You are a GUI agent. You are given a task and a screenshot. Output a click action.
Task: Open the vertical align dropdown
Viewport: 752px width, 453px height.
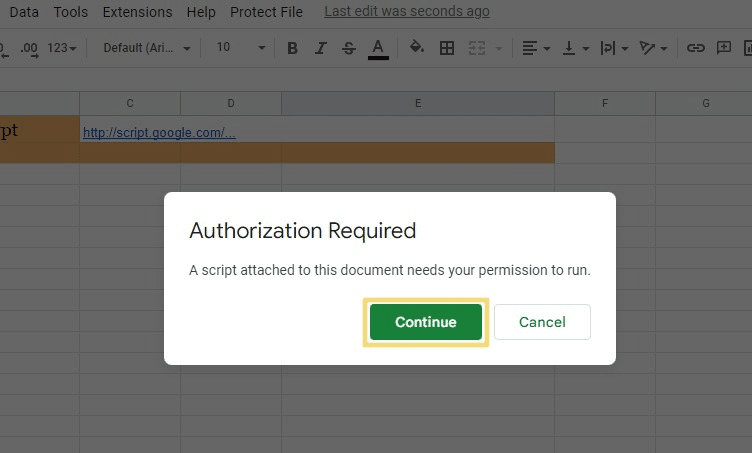coord(575,48)
